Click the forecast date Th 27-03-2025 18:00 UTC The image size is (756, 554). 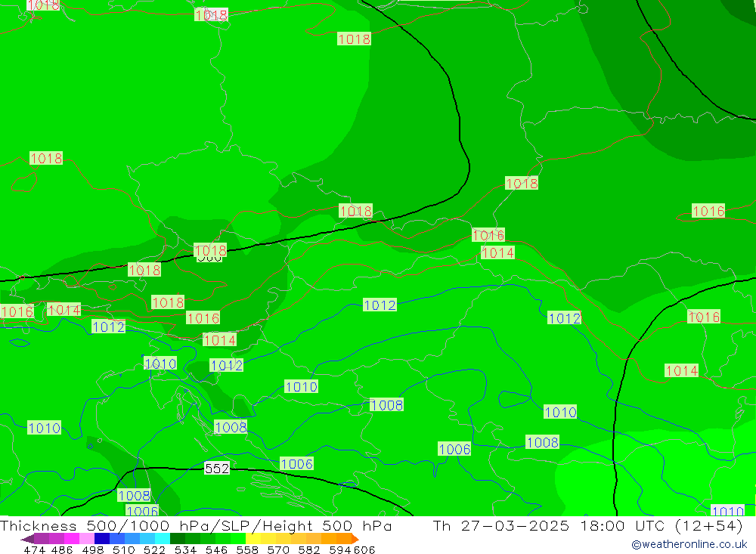(x=551, y=525)
